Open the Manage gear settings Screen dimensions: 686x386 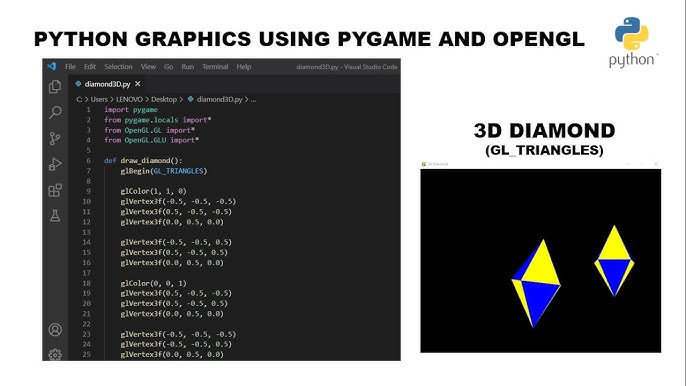(55, 354)
